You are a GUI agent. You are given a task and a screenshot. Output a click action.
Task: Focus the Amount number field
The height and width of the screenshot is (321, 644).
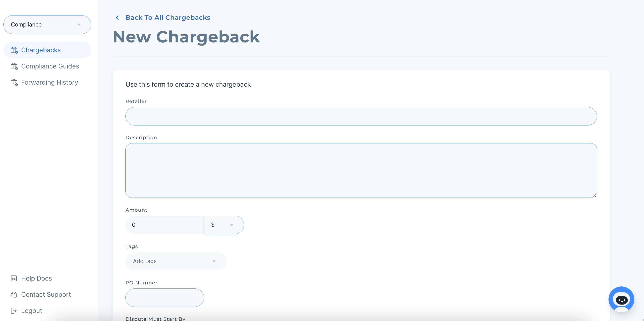[164, 225]
